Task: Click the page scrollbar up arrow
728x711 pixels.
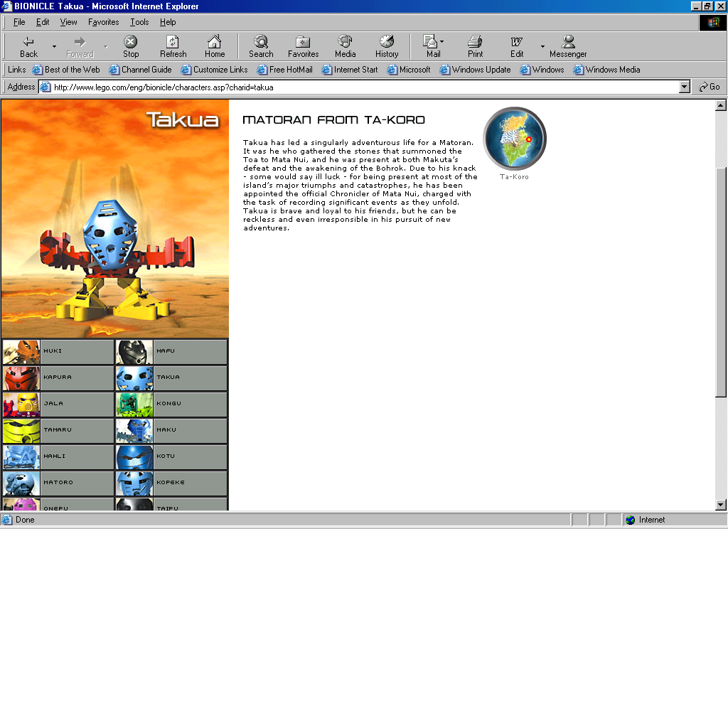Action: [721, 105]
